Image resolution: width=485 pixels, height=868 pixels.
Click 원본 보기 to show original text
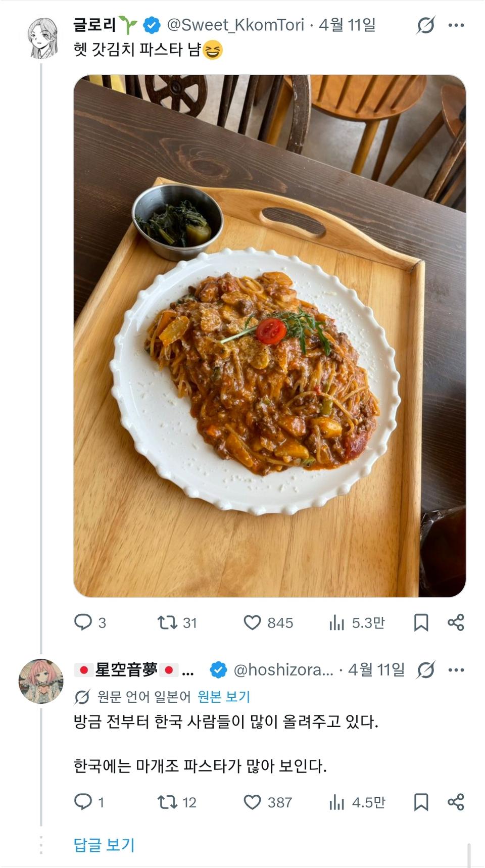224,697
